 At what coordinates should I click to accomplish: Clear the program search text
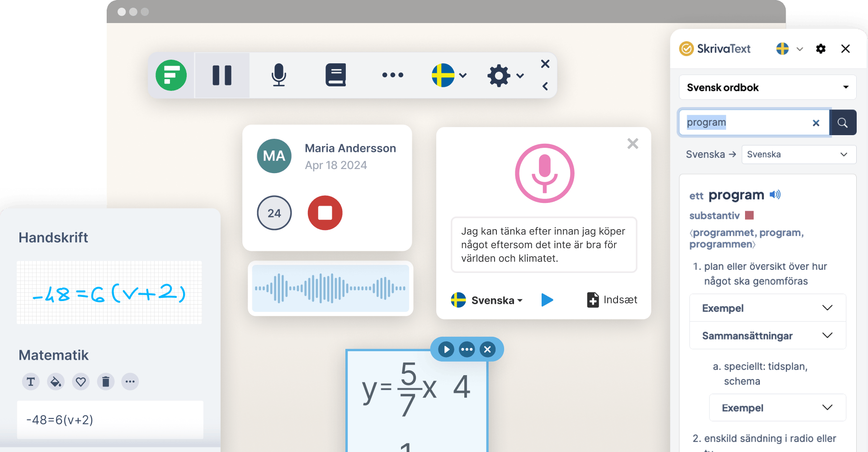816,123
